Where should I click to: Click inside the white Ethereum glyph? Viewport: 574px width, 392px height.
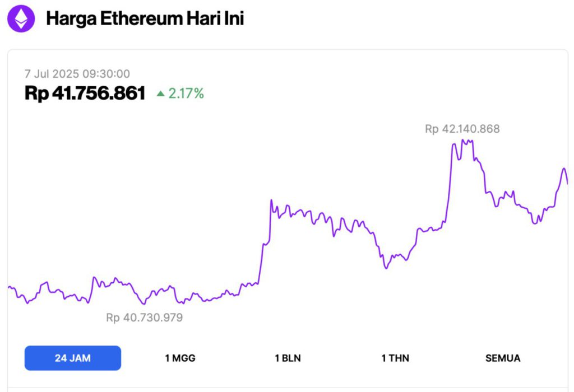(x=21, y=18)
